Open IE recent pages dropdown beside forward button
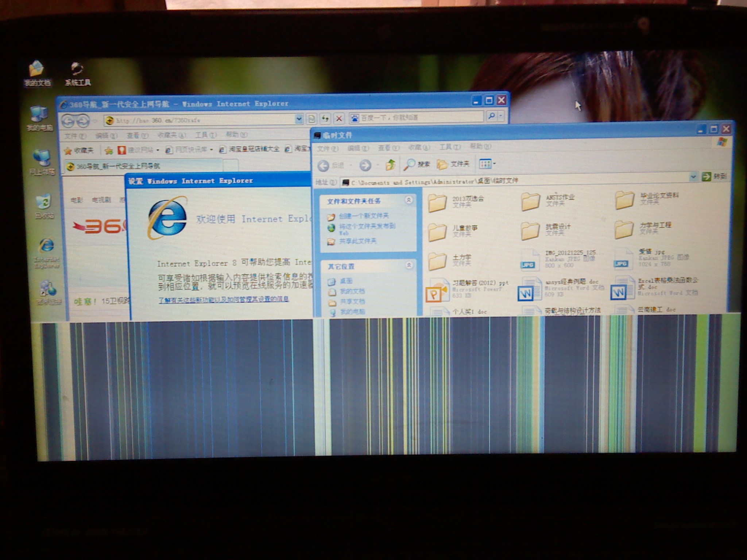Image resolution: width=747 pixels, height=560 pixels. coord(94,121)
